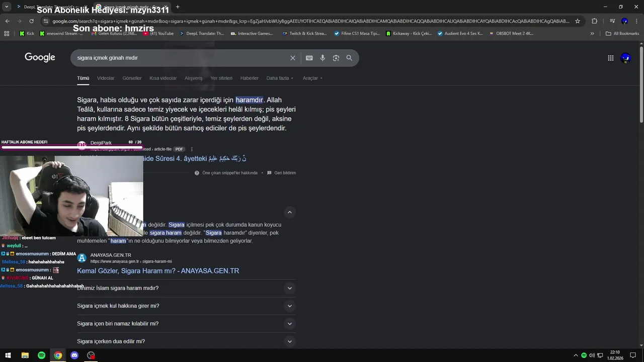
Task: Open the Windows Start menu
Action: 8,355
